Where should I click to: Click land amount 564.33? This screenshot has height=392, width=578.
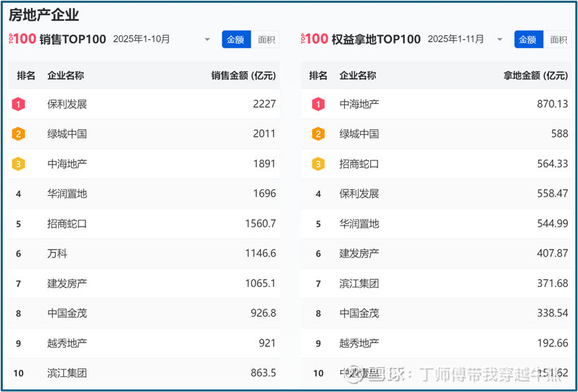coord(552,164)
